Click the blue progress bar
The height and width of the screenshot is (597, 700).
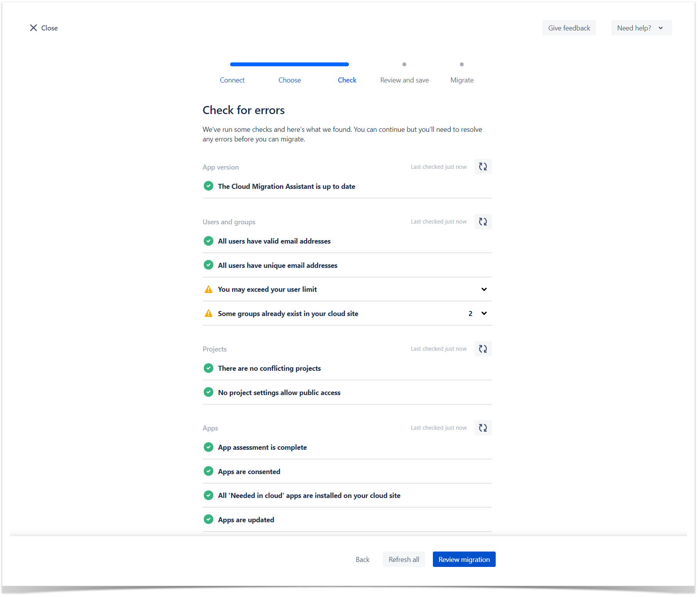(x=289, y=64)
